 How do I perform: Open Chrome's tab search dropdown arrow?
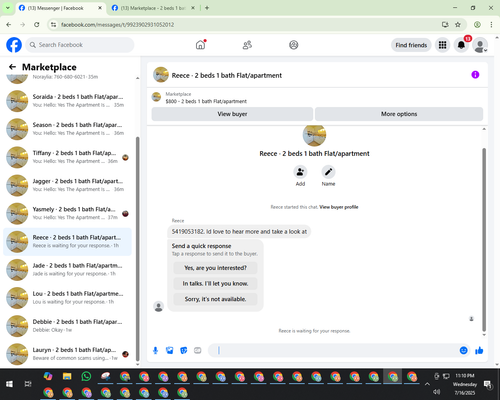click(8, 8)
